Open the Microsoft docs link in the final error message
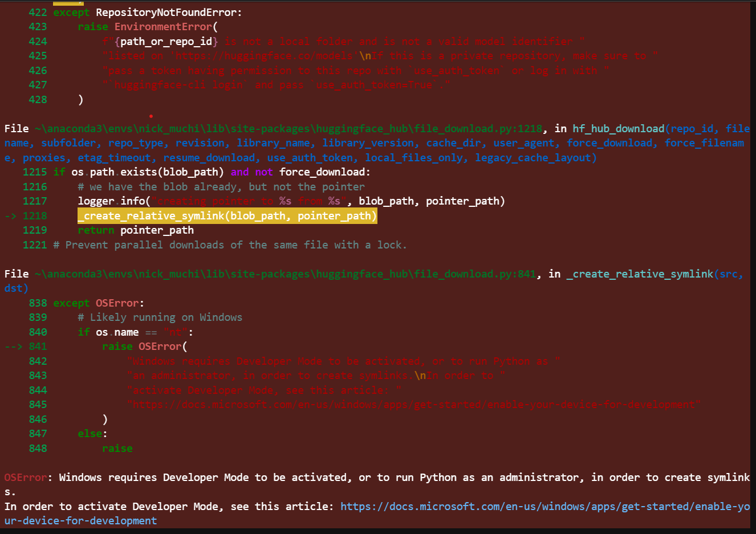 point(544,506)
